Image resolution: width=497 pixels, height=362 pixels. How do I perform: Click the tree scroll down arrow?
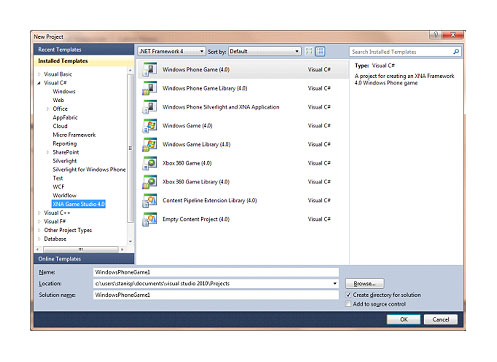pyautogui.click(x=130, y=242)
